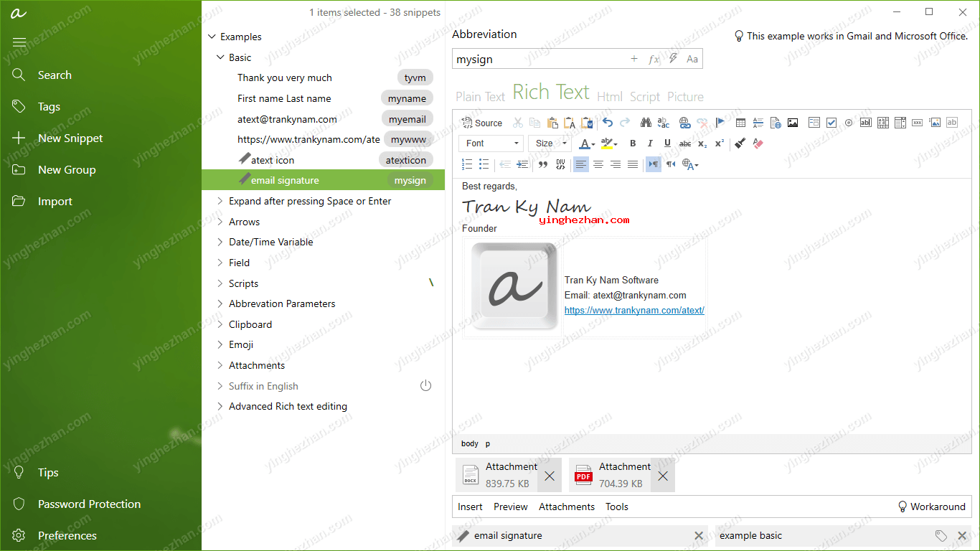Open the text color picker
980x551 pixels.
click(587, 143)
